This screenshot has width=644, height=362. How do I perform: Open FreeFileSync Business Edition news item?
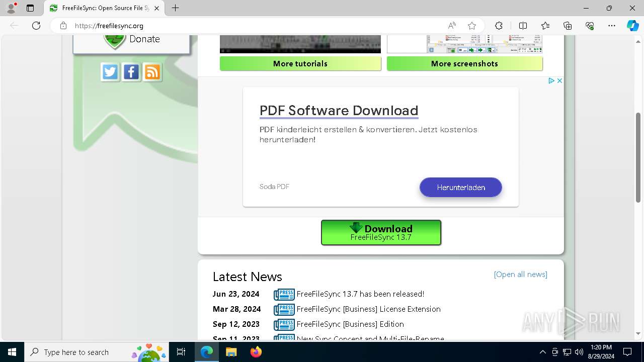(350, 324)
